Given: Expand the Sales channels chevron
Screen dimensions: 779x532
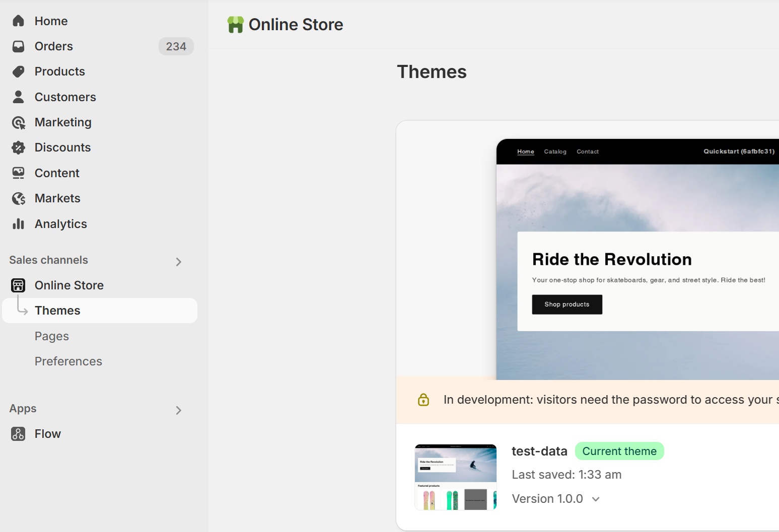Looking at the screenshot, I should click(x=178, y=262).
